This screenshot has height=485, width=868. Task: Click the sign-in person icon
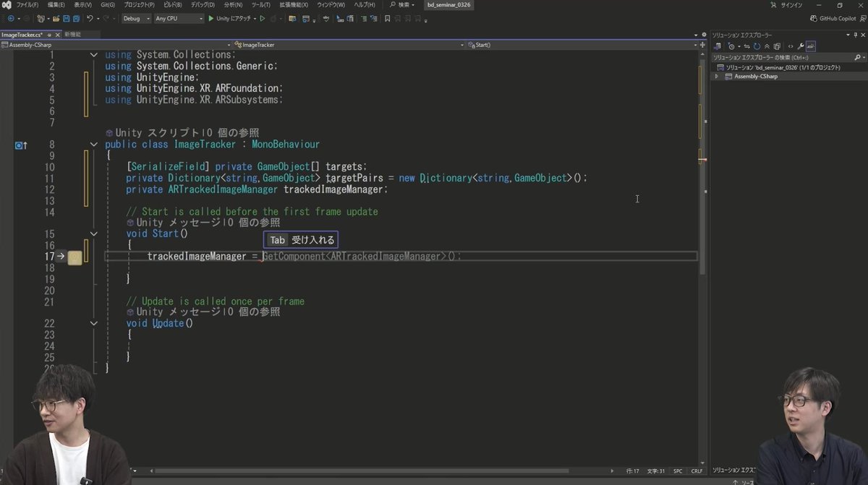773,5
